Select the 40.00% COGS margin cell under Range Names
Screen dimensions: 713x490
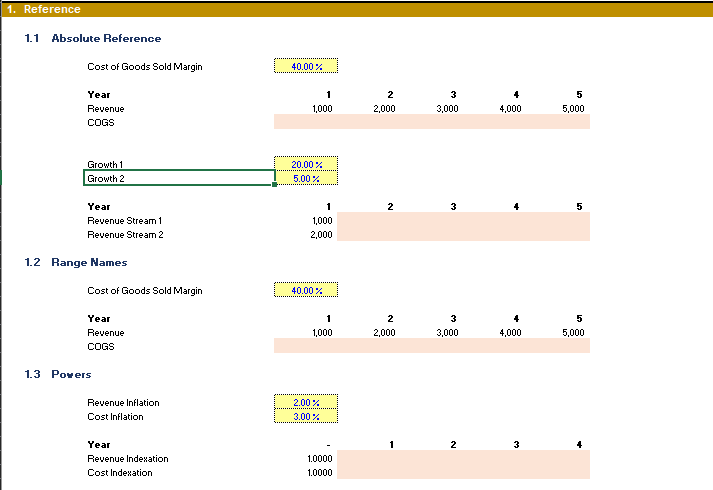pos(306,290)
